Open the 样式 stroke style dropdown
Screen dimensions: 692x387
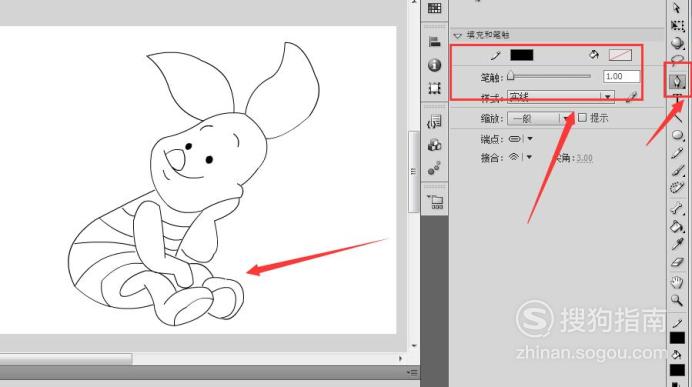coord(560,97)
